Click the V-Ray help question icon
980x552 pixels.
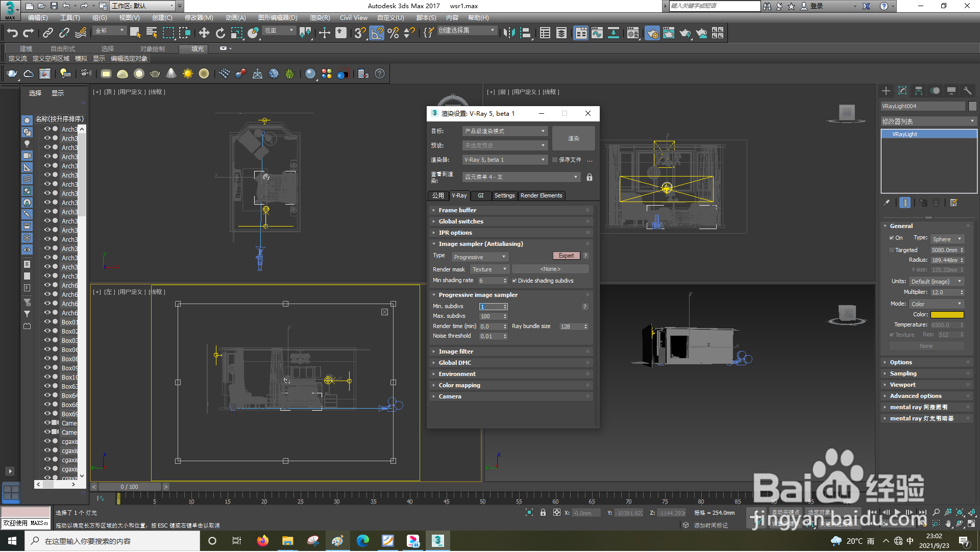tap(380, 73)
